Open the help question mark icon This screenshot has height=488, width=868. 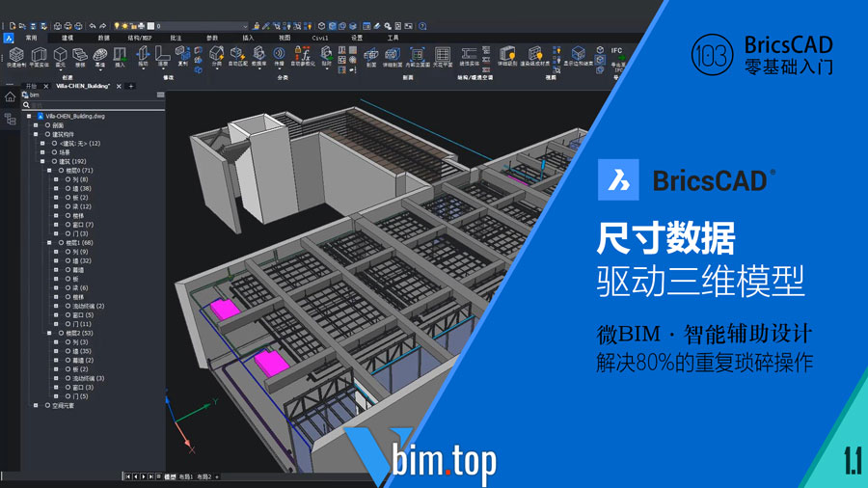coord(422,26)
